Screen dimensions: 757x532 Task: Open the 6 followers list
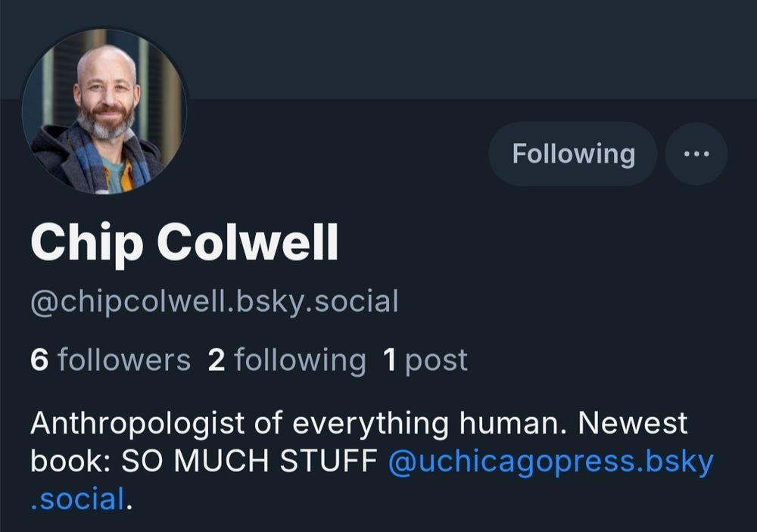coord(111,360)
